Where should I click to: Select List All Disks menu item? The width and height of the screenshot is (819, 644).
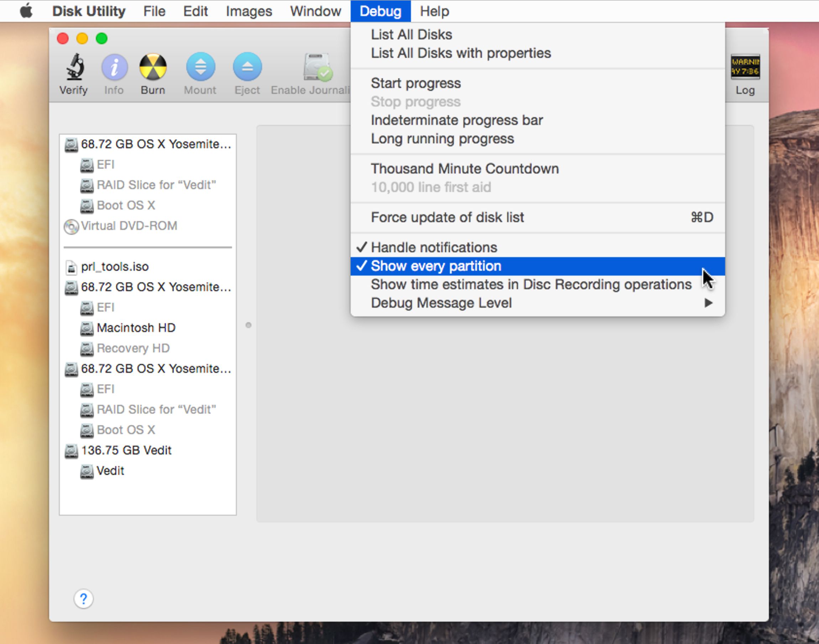411,35
